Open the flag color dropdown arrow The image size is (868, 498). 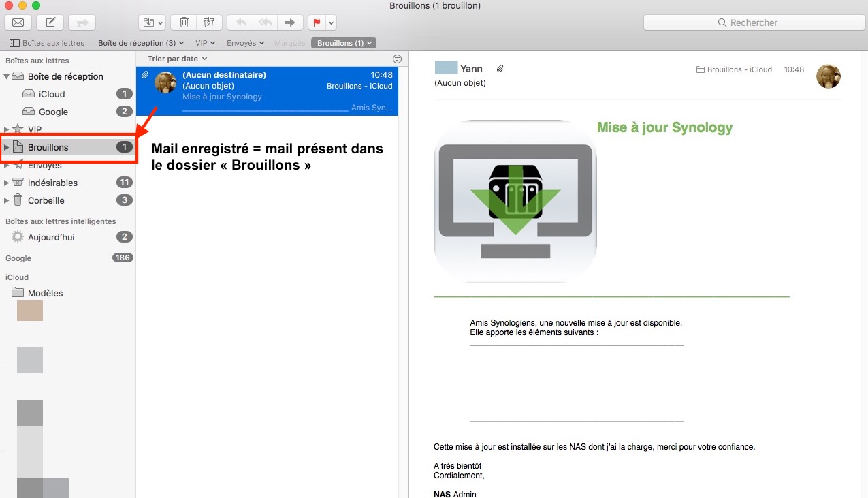tap(331, 22)
